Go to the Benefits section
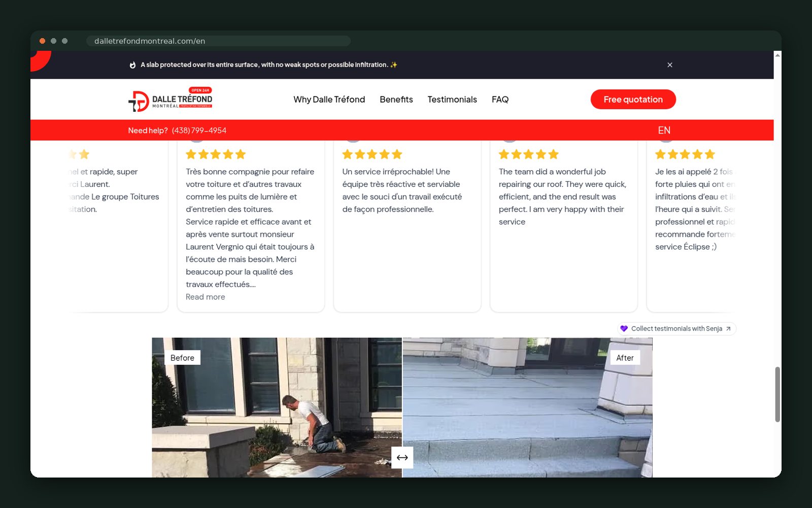Viewport: 812px width, 508px height. pyautogui.click(x=396, y=100)
